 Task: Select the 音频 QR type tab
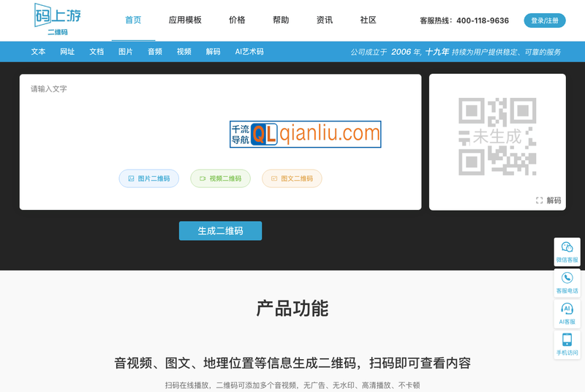(x=155, y=52)
